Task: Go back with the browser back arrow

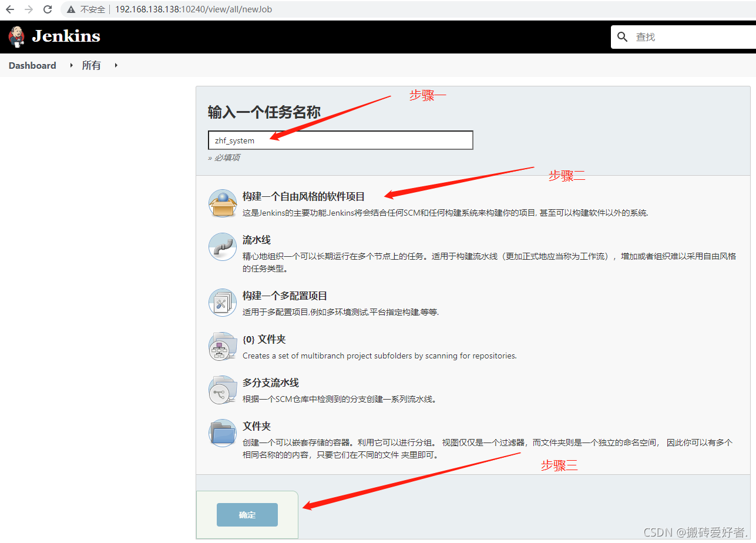Action: click(10, 9)
